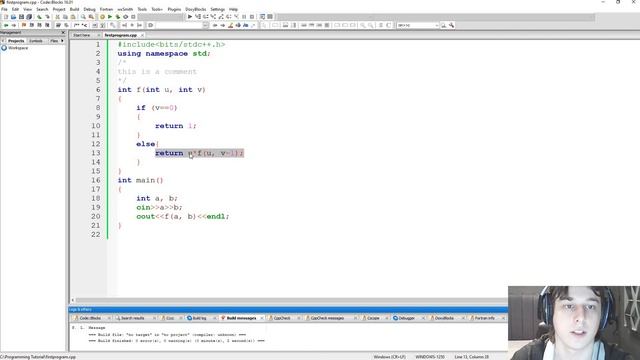This screenshot has width=640, height=360.
Task: Click the 'int main()' code line
Action: [x=140, y=180]
